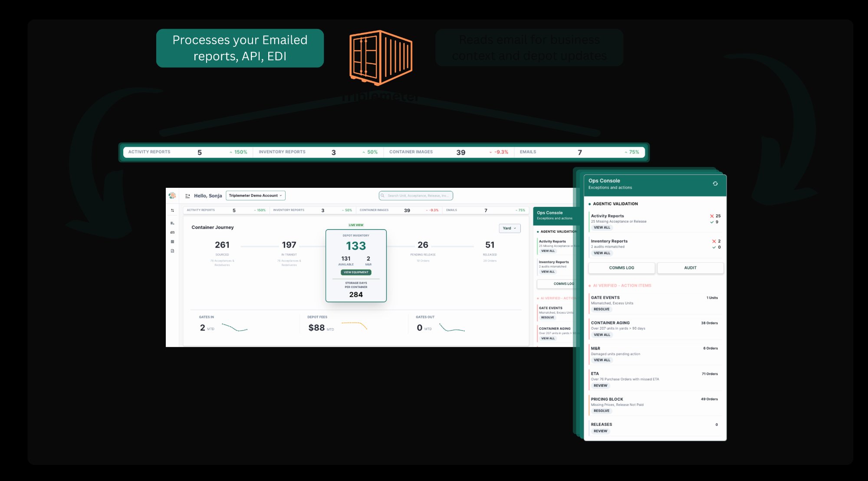Expand the Yard dropdown
Screen dimensions: 868x481
click(x=510, y=228)
